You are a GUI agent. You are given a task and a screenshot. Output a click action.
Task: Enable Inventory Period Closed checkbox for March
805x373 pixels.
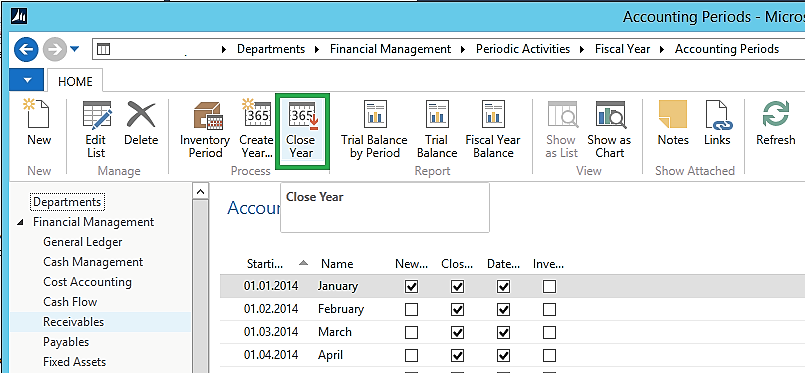549,332
